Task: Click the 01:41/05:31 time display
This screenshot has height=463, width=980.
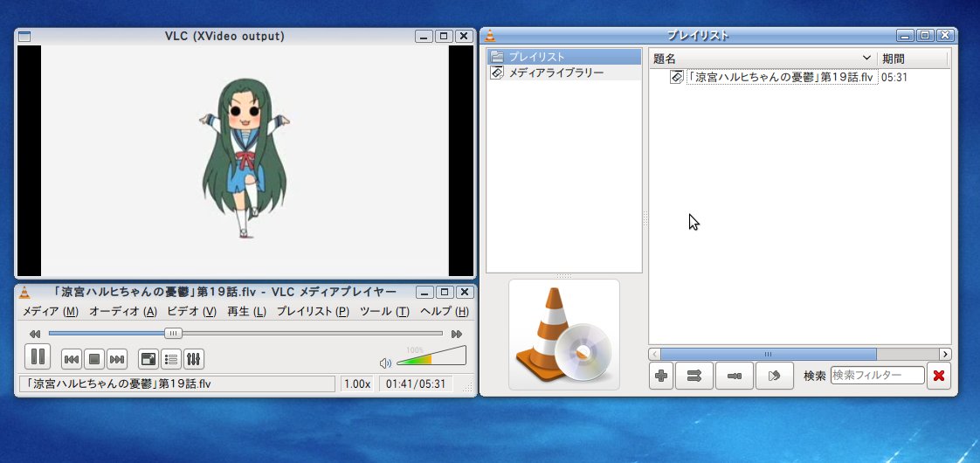Action: [416, 384]
